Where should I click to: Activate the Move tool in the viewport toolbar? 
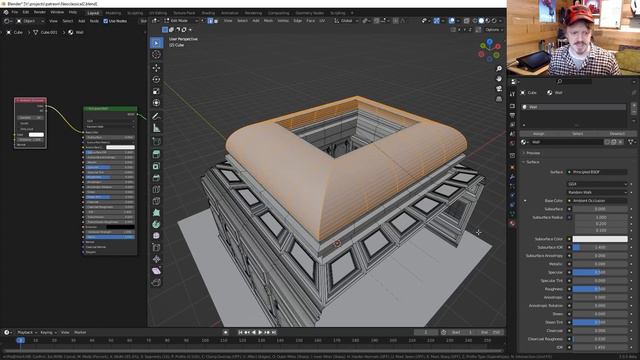tap(156, 68)
